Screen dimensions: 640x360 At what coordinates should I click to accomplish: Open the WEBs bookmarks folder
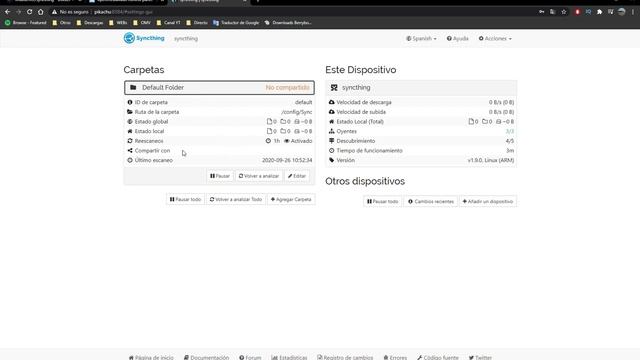pos(118,23)
